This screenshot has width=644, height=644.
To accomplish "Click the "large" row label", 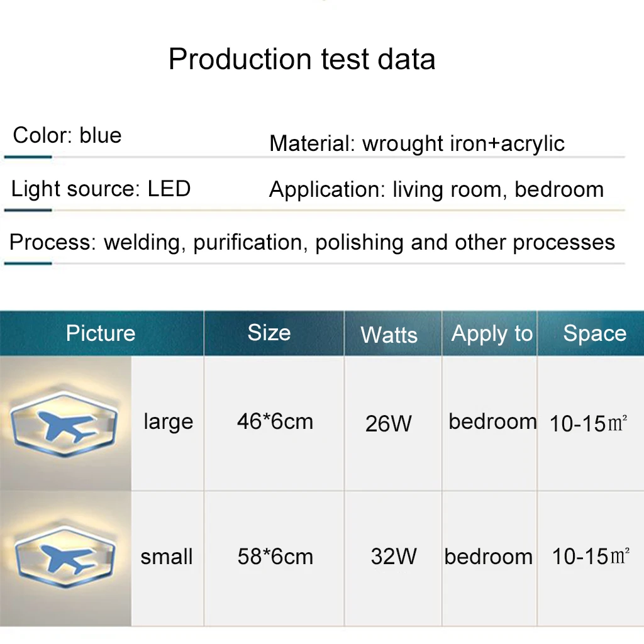I will pyautogui.click(x=168, y=421).
